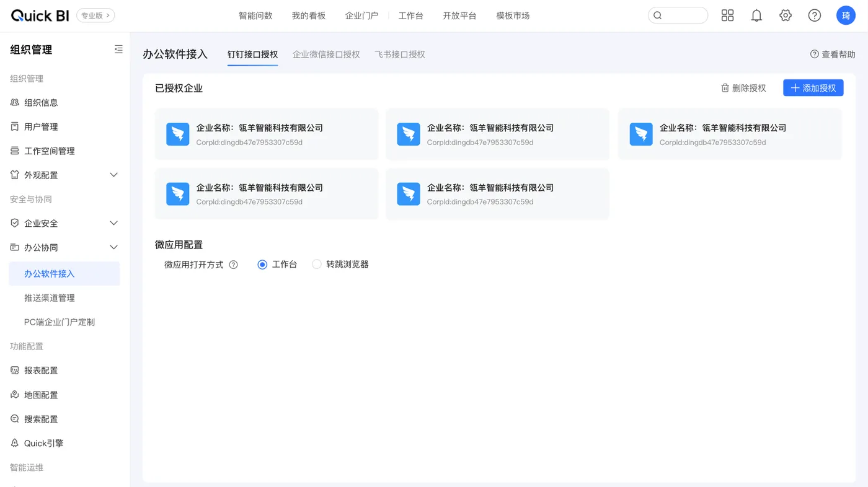Screen dimensions: 868x487
Task: Expand the 企业安全 chevron
Action: click(x=114, y=223)
